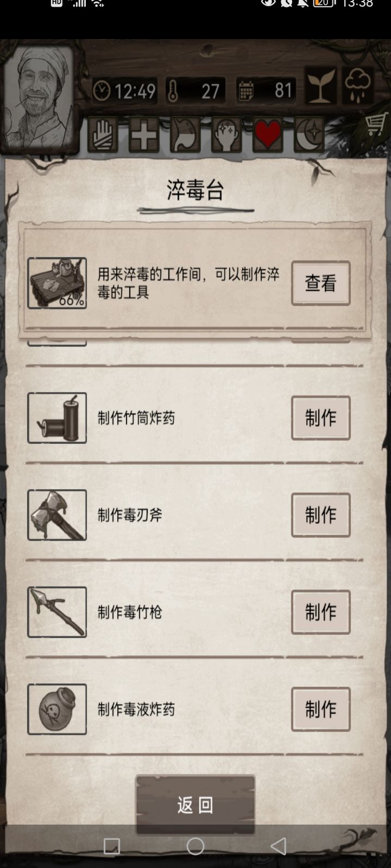Open the red heart mood icon
Screen dimensions: 391x868
pos(268,135)
